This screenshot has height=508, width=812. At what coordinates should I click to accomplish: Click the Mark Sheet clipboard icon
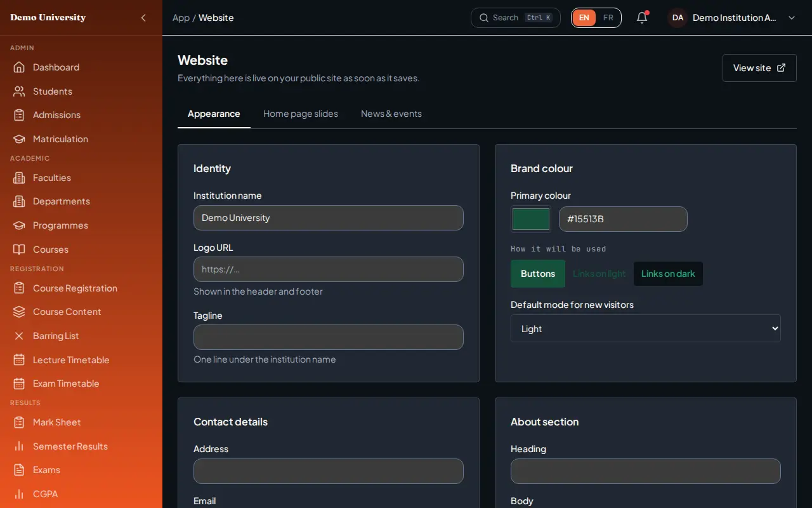click(19, 422)
